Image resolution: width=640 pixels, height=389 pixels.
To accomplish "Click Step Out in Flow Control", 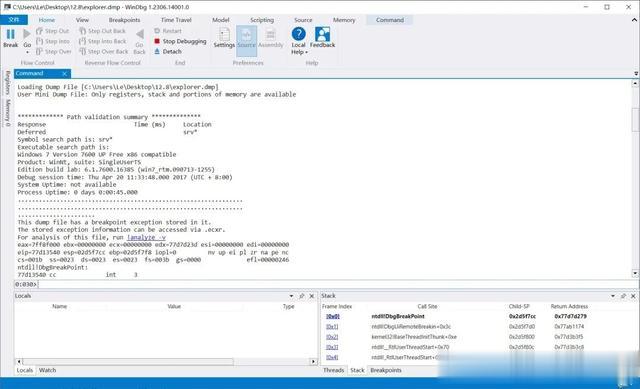I will pyautogui.click(x=53, y=31).
